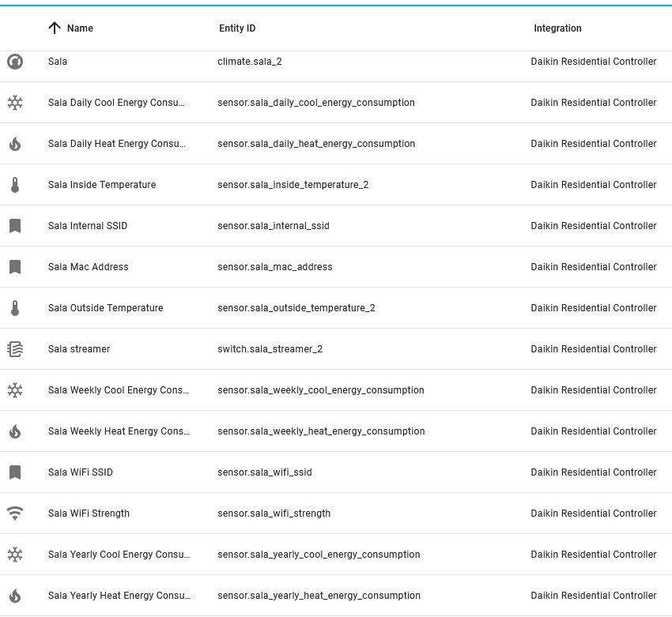The width and height of the screenshot is (672, 617).
Task: Click the thermometer icon for Sala Outside Temperature
Action: pos(15,307)
